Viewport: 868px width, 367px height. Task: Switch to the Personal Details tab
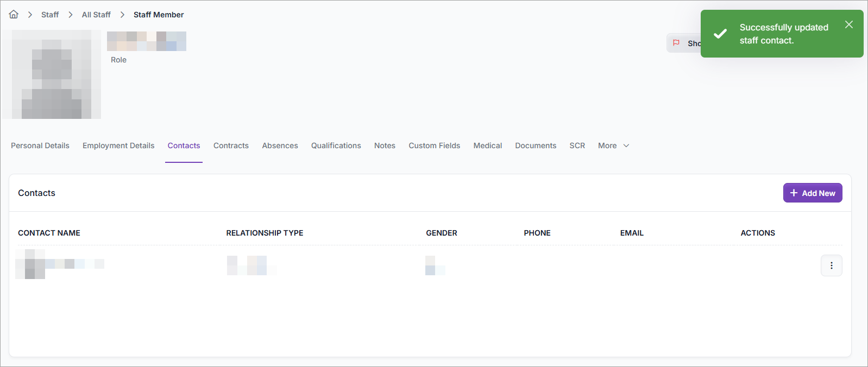pyautogui.click(x=40, y=145)
